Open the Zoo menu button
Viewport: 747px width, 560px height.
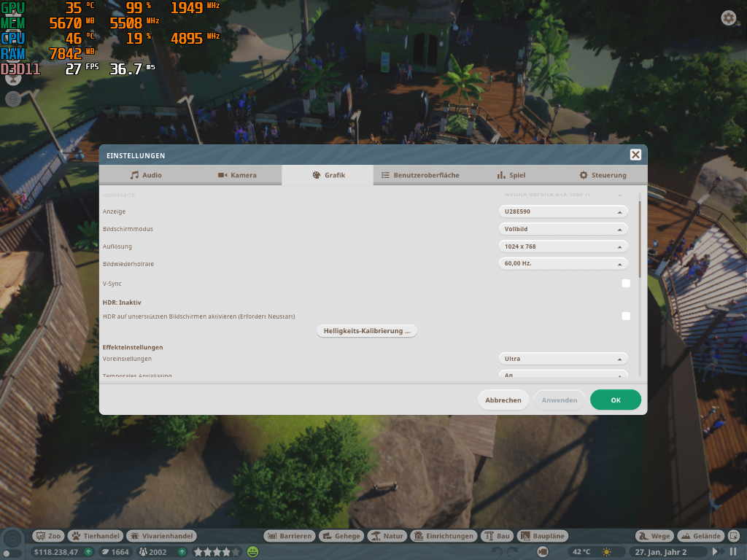tap(48, 536)
